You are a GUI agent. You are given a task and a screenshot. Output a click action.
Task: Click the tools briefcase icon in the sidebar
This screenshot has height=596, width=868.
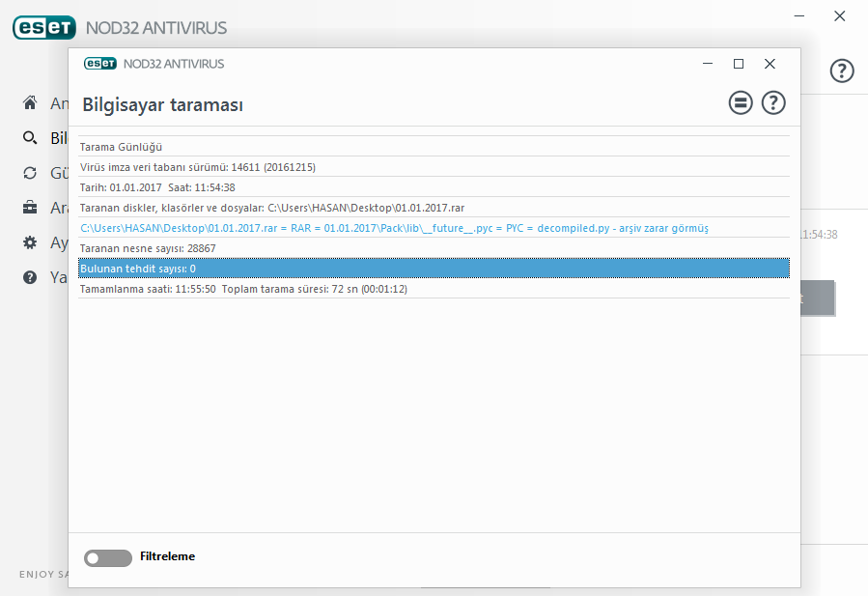pos(31,208)
